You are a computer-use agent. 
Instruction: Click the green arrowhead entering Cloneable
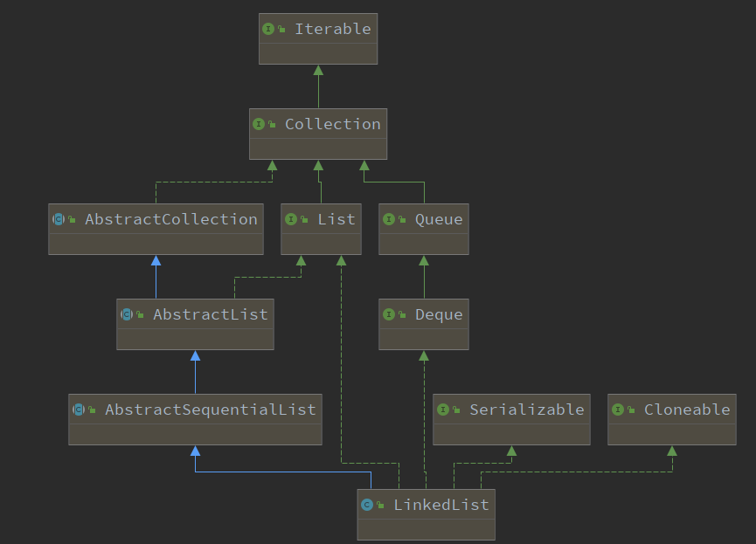point(672,451)
